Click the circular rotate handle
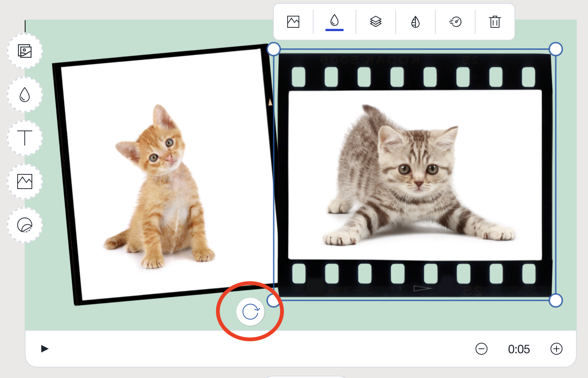588x378 pixels. point(250,312)
